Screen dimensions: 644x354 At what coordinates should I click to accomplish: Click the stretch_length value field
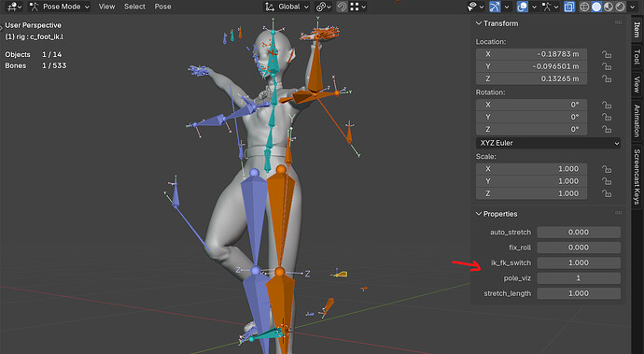(x=579, y=293)
